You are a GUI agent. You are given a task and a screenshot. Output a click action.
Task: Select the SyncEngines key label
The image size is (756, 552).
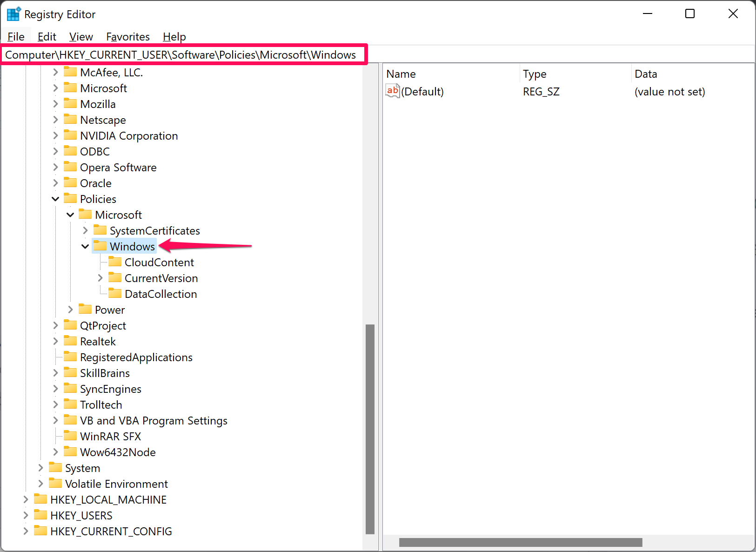[111, 389]
